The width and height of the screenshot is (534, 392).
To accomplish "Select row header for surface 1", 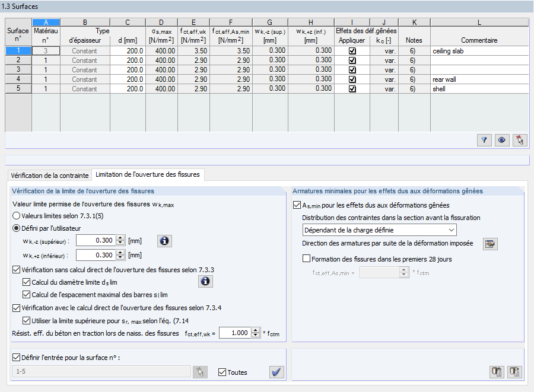I will [x=18, y=50].
